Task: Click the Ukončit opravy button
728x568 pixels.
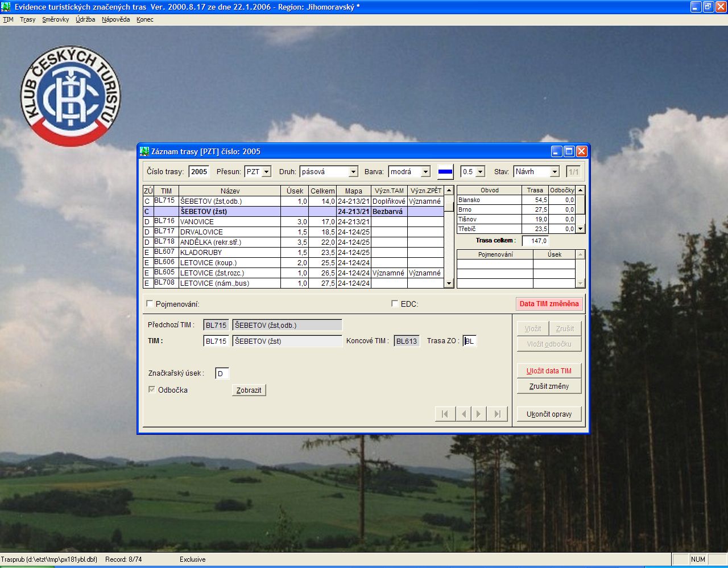Action: tap(549, 414)
